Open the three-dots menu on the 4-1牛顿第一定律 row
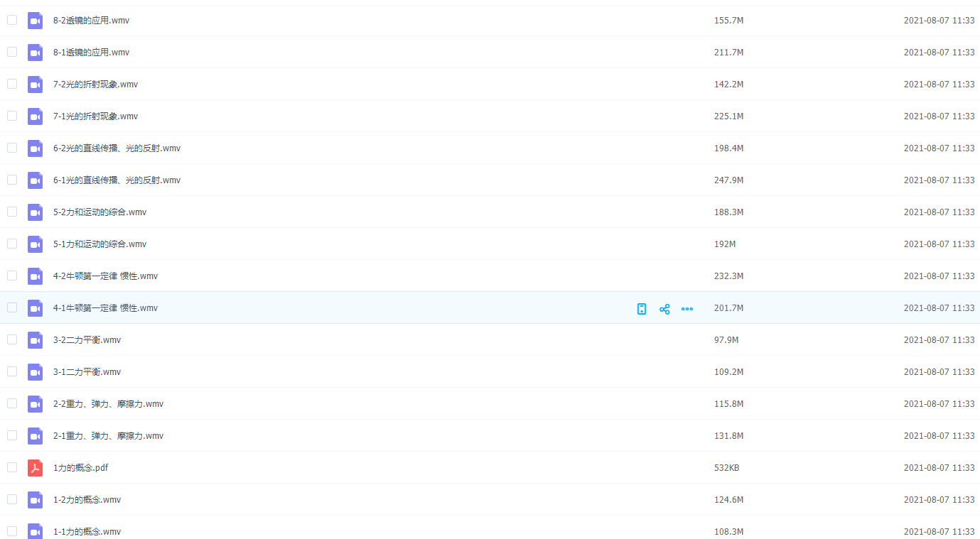Viewport: 980px width, 539px height. pyautogui.click(x=687, y=309)
